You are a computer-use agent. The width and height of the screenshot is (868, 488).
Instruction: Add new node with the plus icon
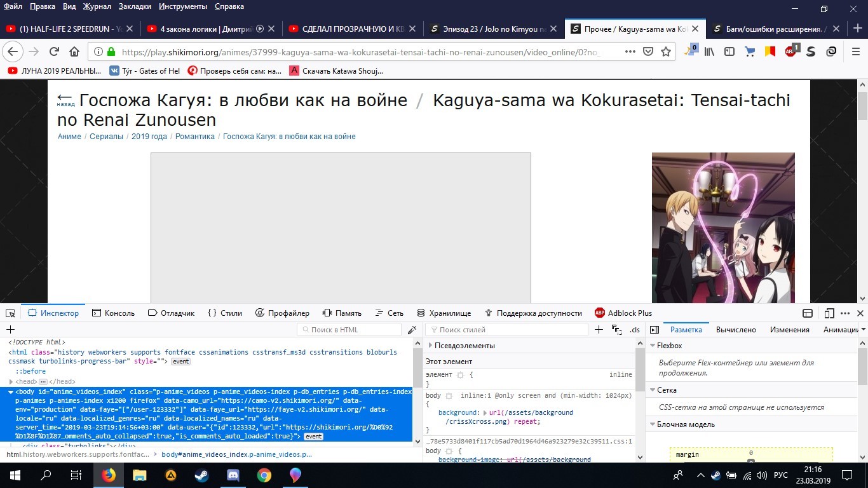point(10,330)
